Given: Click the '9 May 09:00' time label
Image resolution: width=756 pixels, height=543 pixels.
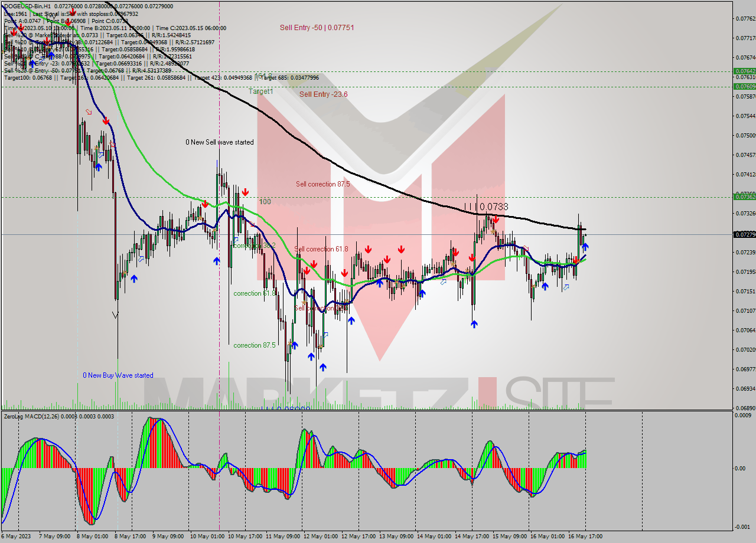Looking at the screenshot, I should point(168,537).
